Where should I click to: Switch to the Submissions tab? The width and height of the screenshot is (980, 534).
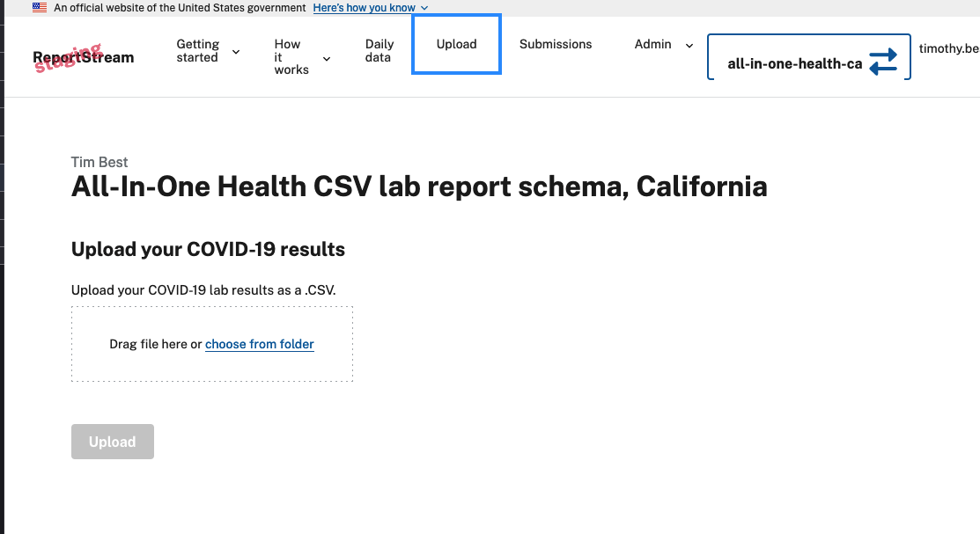(556, 44)
